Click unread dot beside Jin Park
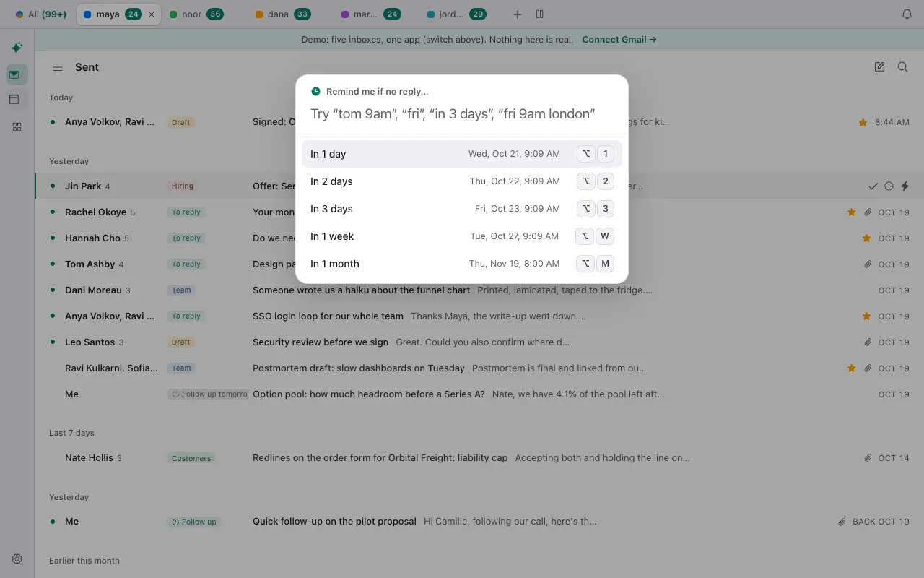 (x=53, y=186)
